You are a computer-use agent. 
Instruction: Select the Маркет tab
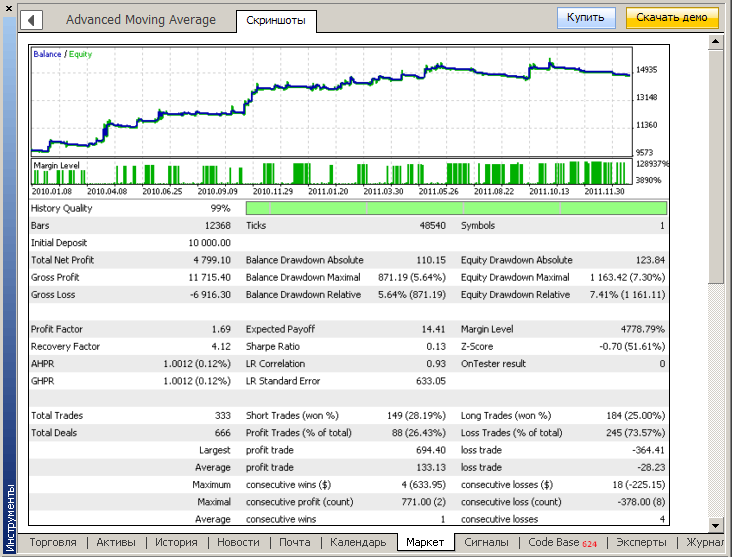tap(425, 542)
